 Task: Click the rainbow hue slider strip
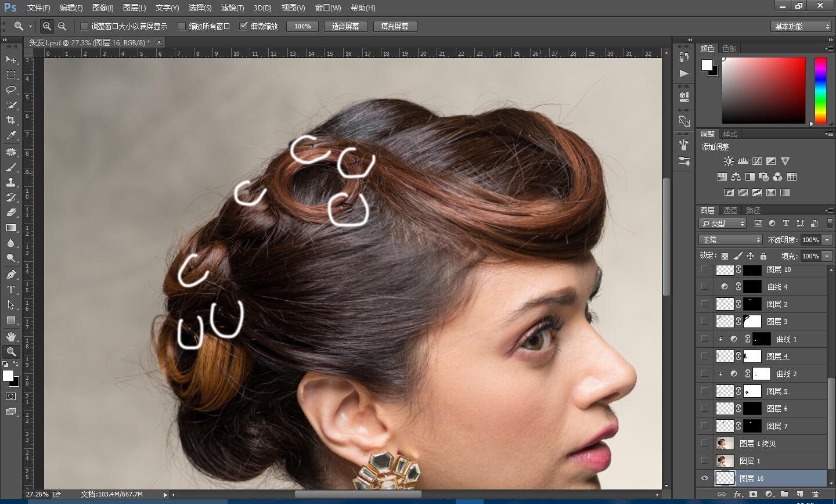point(820,90)
